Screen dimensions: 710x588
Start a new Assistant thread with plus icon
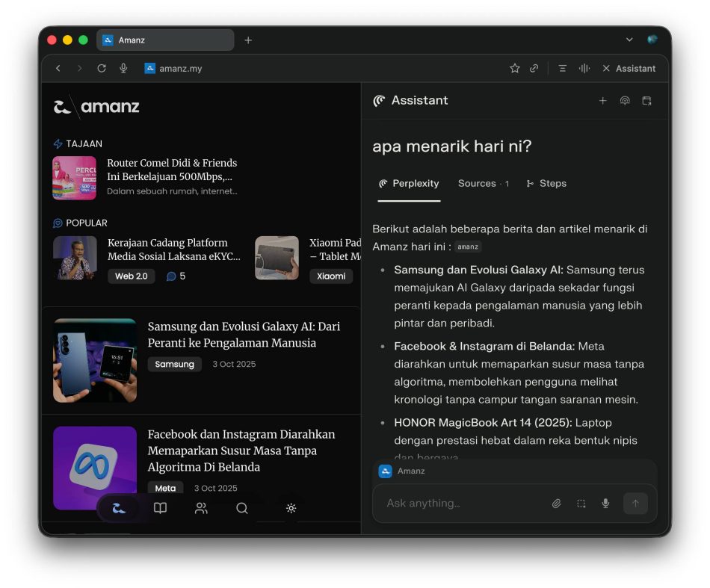pos(602,101)
